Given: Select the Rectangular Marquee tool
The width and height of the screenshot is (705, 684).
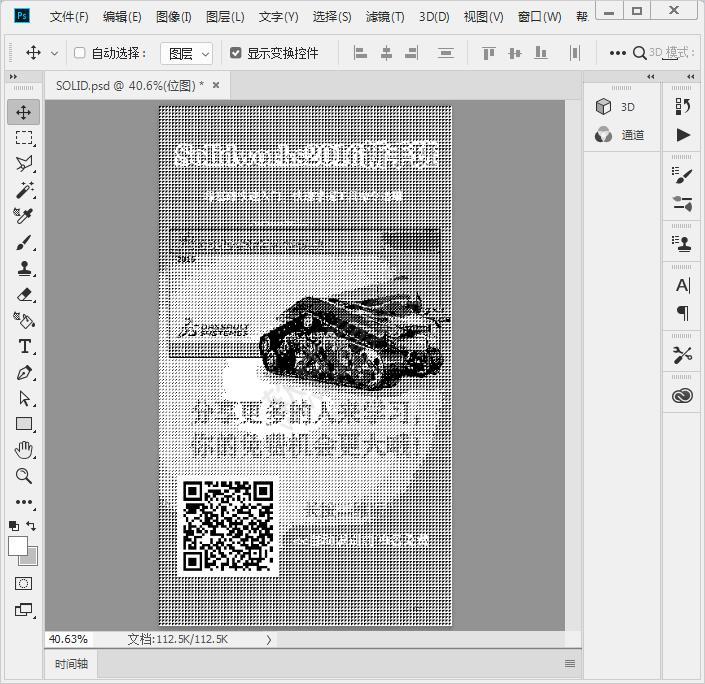Looking at the screenshot, I should [x=24, y=138].
